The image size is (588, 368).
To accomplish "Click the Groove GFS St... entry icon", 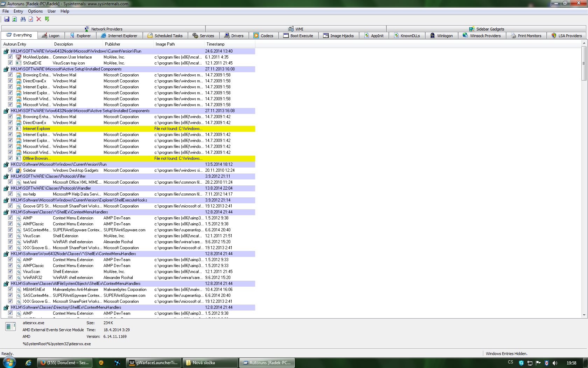I will pos(19,206).
